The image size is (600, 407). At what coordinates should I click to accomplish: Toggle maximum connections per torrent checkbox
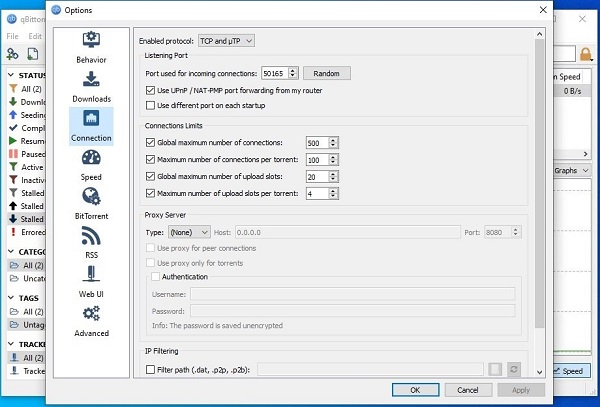pos(150,160)
